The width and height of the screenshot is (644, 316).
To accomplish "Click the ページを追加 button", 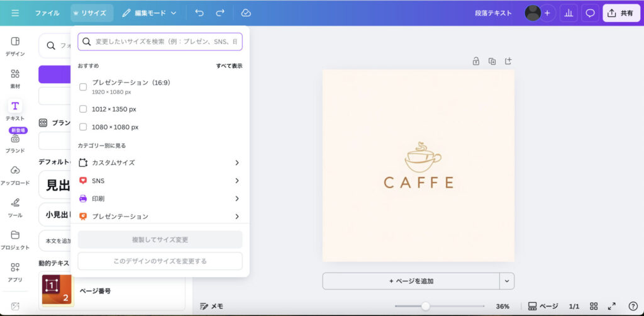I will [411, 281].
